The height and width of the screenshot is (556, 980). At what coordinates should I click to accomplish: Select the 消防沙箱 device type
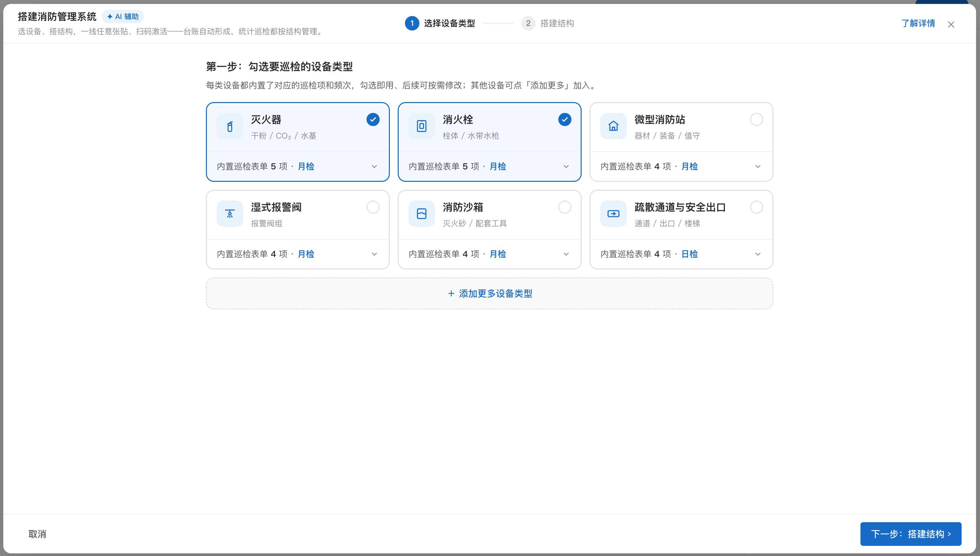[565, 207]
